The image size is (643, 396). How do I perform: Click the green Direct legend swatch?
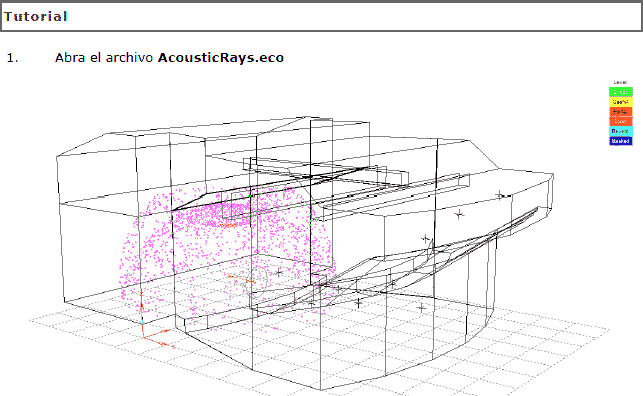click(x=620, y=92)
